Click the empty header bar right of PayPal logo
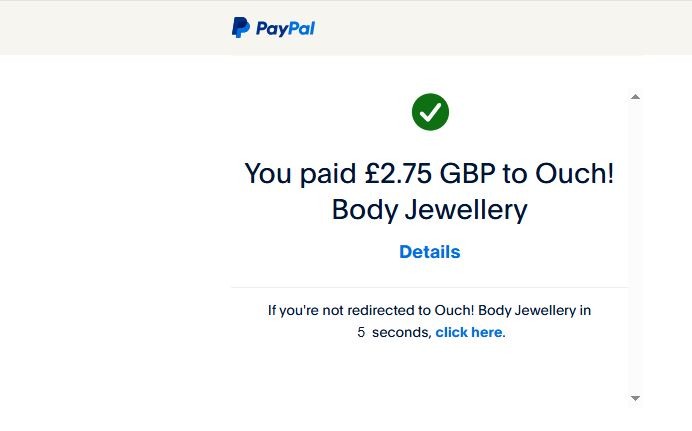 pos(500,28)
